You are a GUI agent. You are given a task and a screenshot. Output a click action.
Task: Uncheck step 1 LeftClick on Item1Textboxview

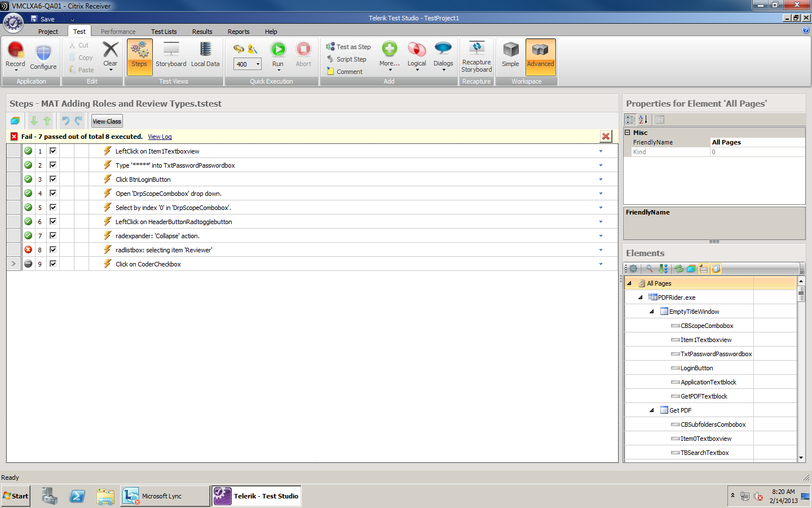pos(53,151)
